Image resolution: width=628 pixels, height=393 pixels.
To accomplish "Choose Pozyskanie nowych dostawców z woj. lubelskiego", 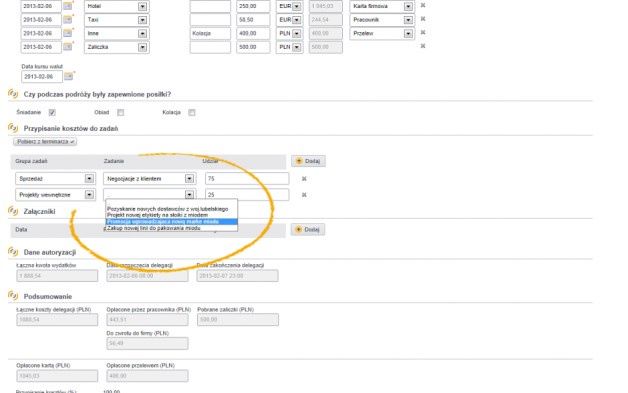I will [171, 209].
